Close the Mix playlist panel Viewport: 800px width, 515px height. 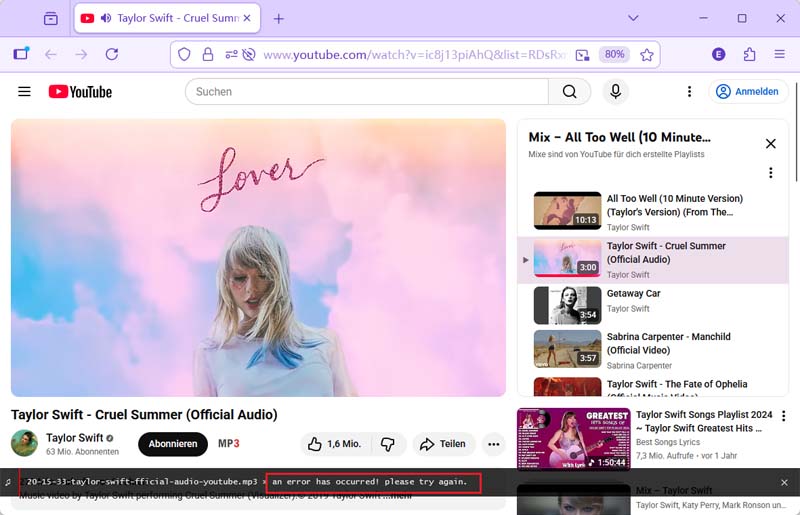point(770,144)
